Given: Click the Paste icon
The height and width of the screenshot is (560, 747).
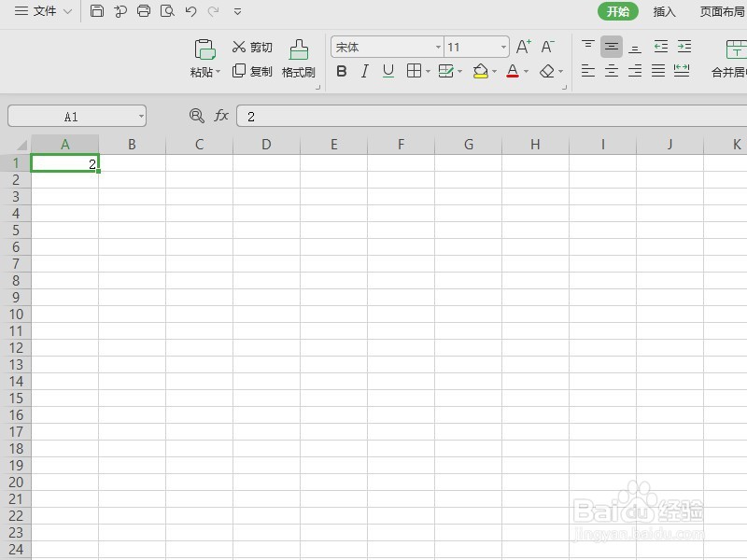Looking at the screenshot, I should pyautogui.click(x=204, y=49).
